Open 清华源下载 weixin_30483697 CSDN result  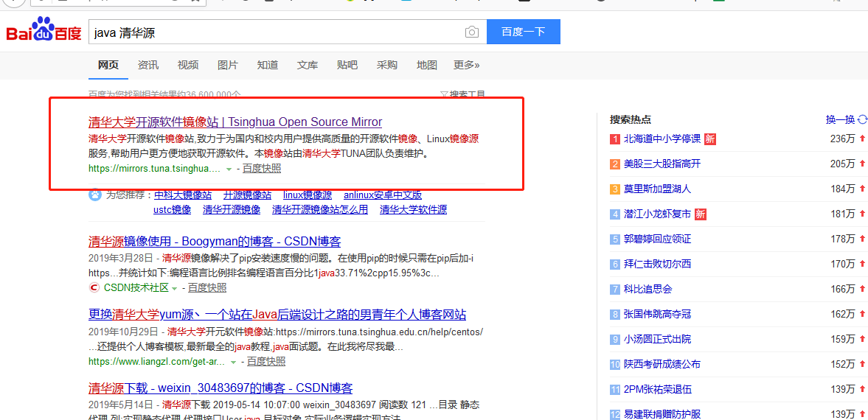(x=221, y=388)
